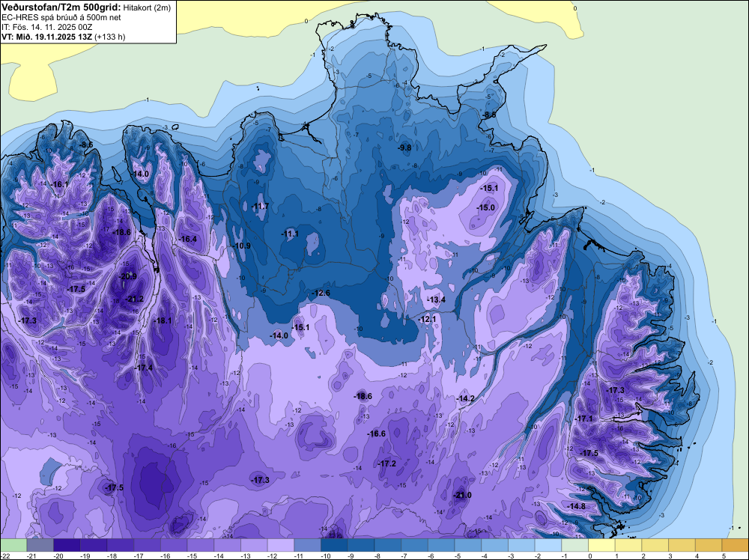The image size is (749, 560).
Task: Click the -11.1 temperature value
Action: coord(290,234)
